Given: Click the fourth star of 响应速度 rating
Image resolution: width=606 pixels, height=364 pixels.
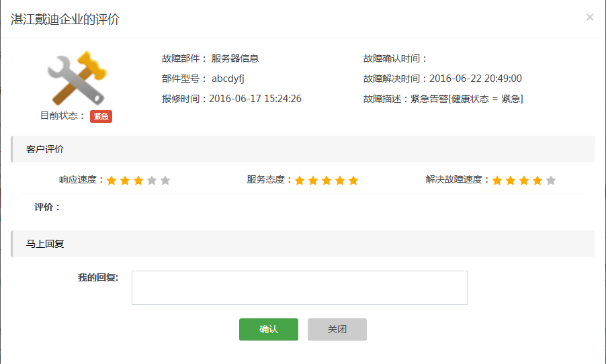Looking at the screenshot, I should tap(152, 181).
